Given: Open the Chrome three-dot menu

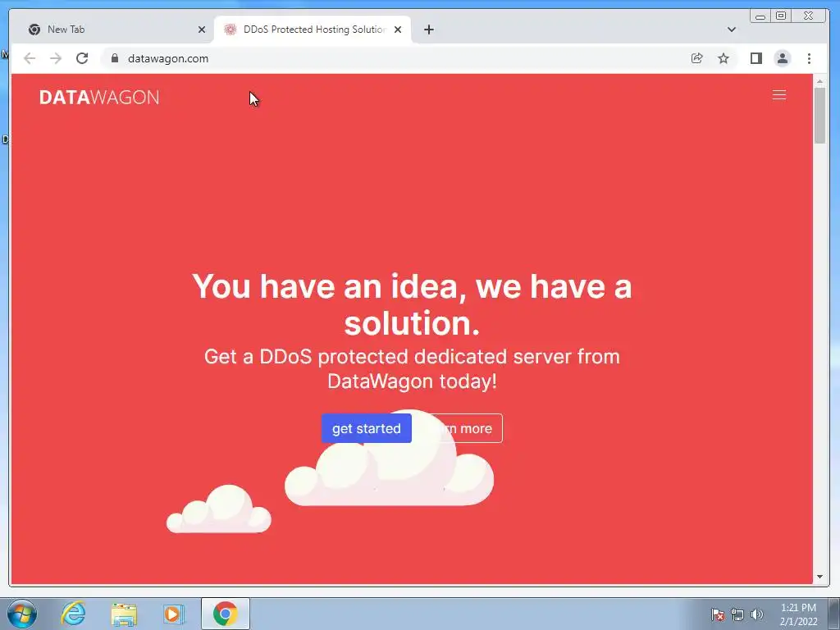Looking at the screenshot, I should [809, 58].
